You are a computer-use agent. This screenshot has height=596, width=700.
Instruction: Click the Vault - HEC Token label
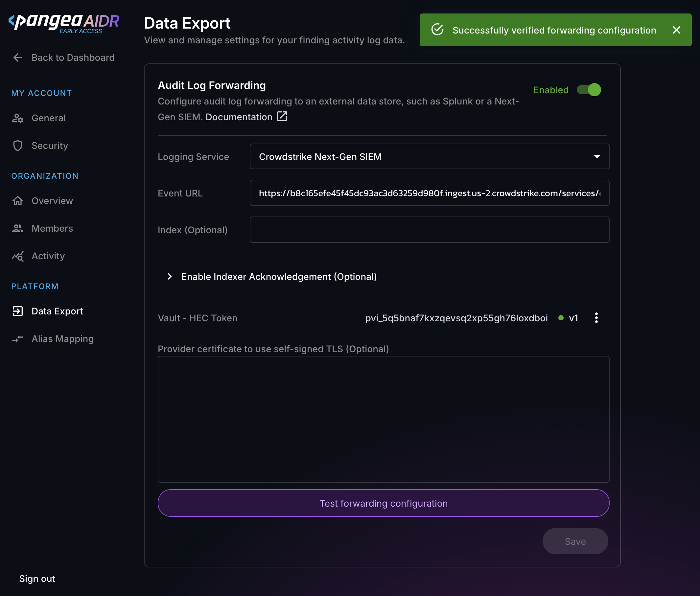click(197, 318)
